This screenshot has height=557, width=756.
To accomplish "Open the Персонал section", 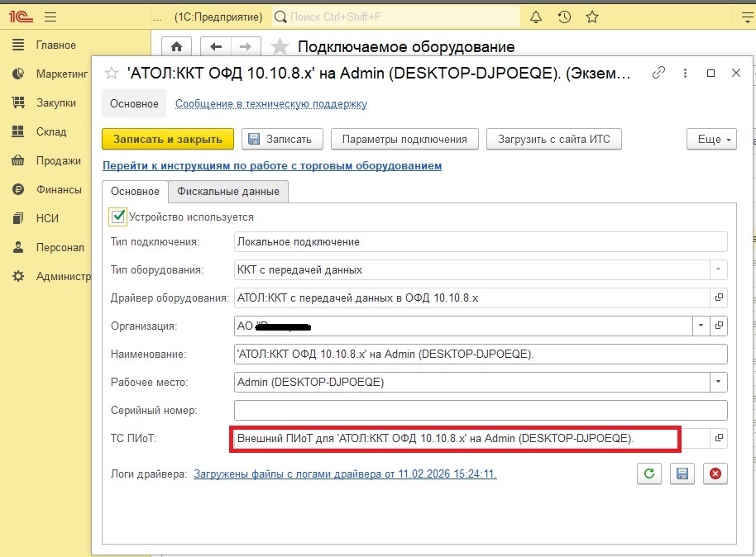I will point(48,247).
